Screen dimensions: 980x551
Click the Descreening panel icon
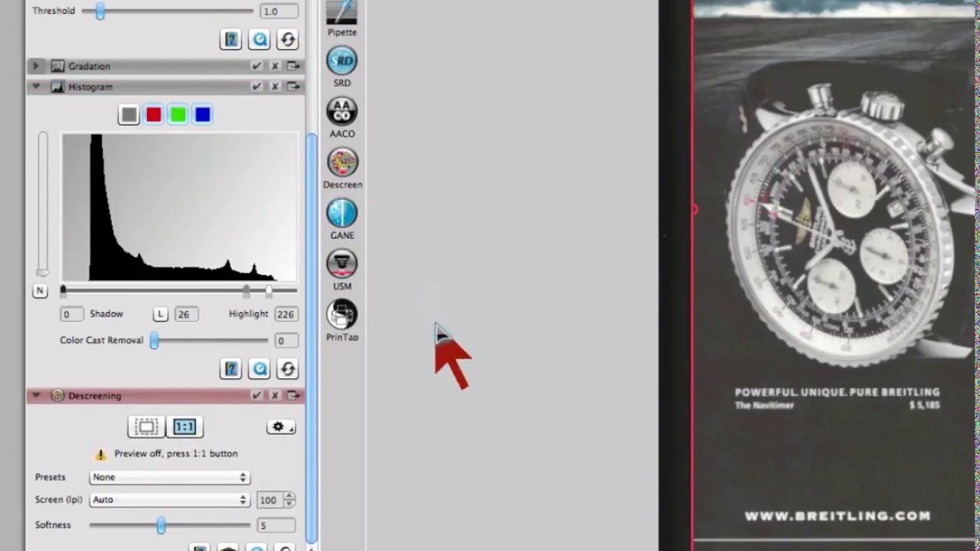tap(57, 396)
